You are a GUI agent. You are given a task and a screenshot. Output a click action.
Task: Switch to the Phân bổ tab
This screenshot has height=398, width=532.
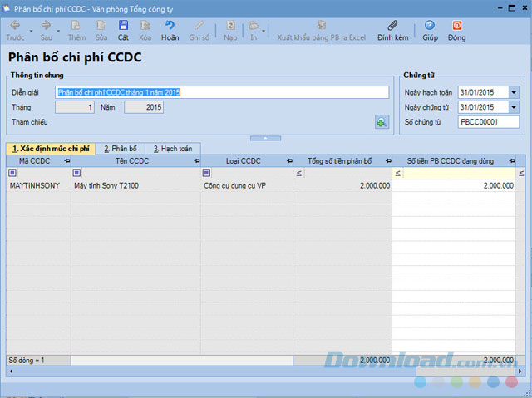[121, 149]
